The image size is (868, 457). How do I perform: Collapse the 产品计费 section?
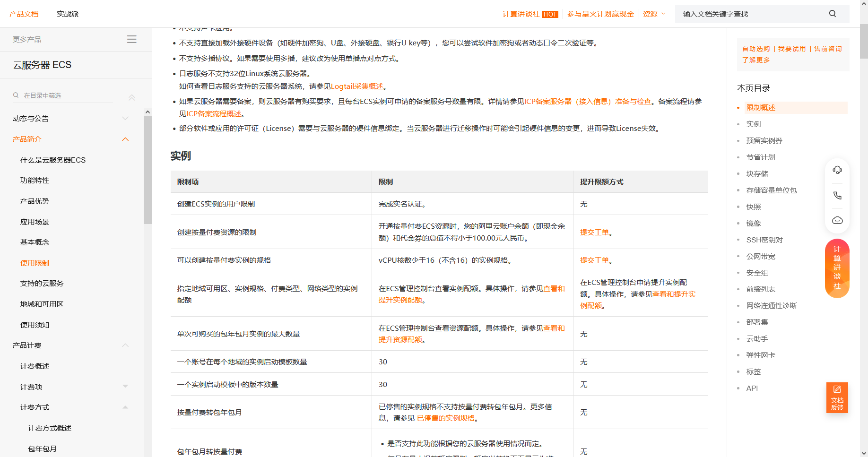click(125, 345)
